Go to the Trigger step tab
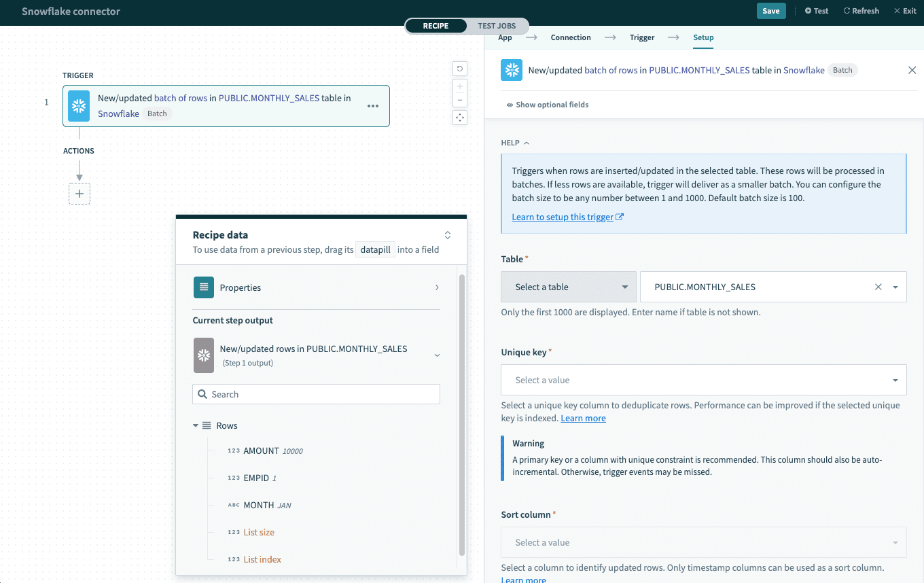 [x=641, y=37]
